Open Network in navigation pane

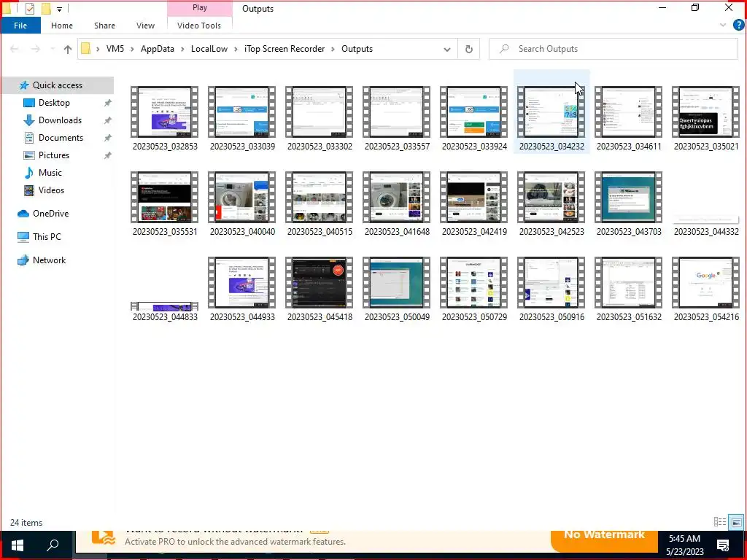49,260
